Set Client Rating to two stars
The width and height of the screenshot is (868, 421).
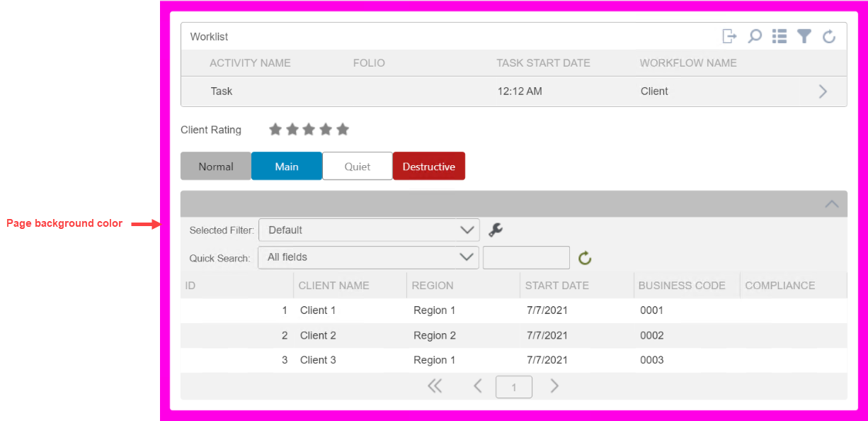coord(292,129)
